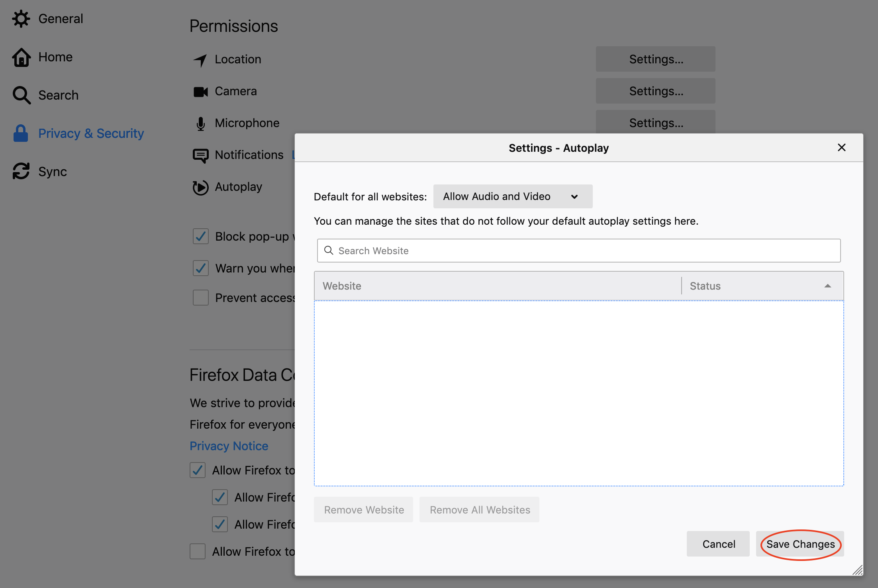Sort by Status column header
878x588 pixels.
click(762, 286)
